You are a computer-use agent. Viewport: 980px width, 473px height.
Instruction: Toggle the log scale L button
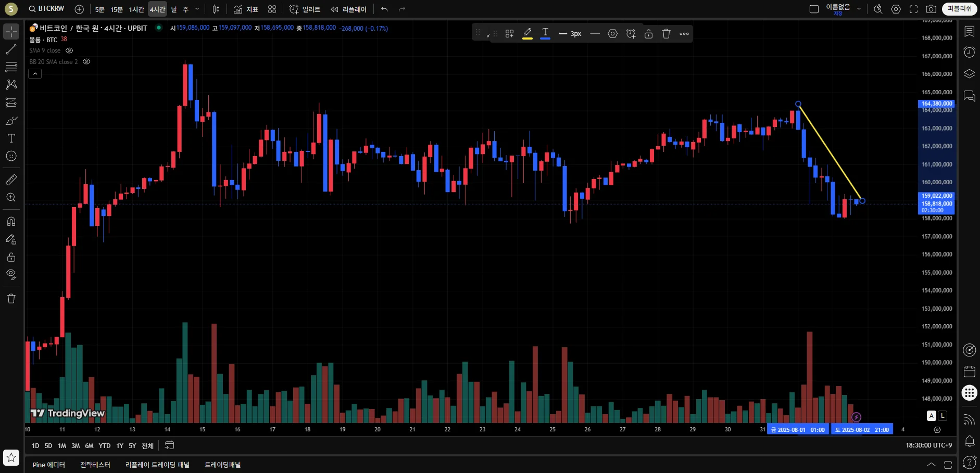pos(943,416)
